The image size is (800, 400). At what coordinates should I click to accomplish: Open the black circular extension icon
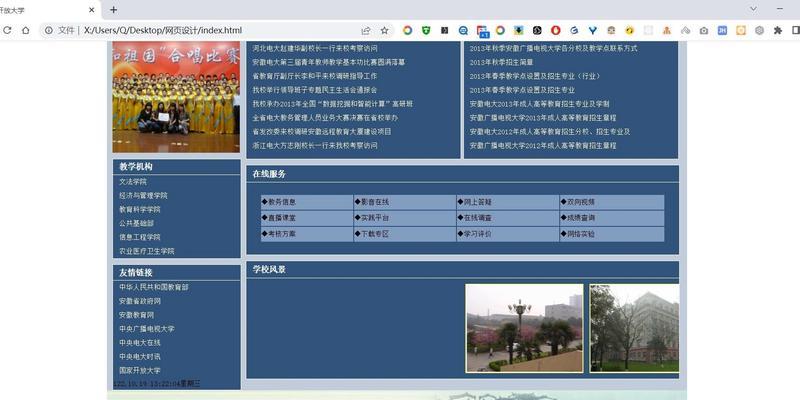[x=537, y=31]
